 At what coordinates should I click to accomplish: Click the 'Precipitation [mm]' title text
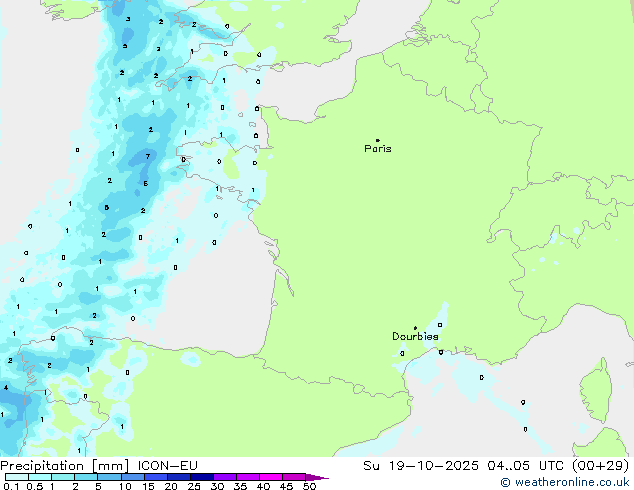click(65, 465)
